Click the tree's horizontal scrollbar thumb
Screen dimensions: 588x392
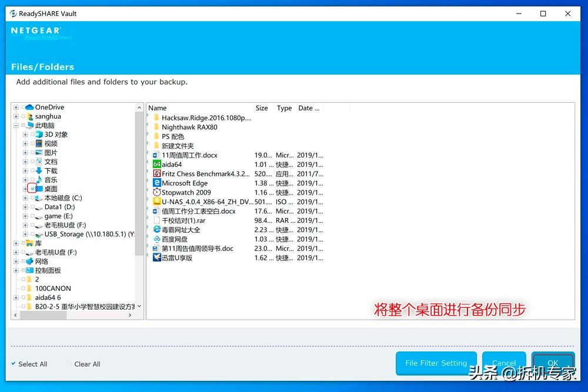point(44,315)
